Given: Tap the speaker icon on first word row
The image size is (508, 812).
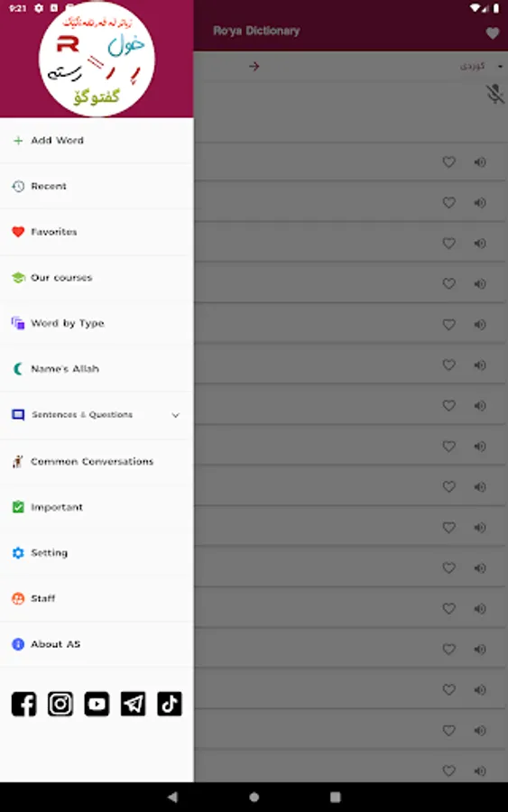Looking at the screenshot, I should point(480,162).
